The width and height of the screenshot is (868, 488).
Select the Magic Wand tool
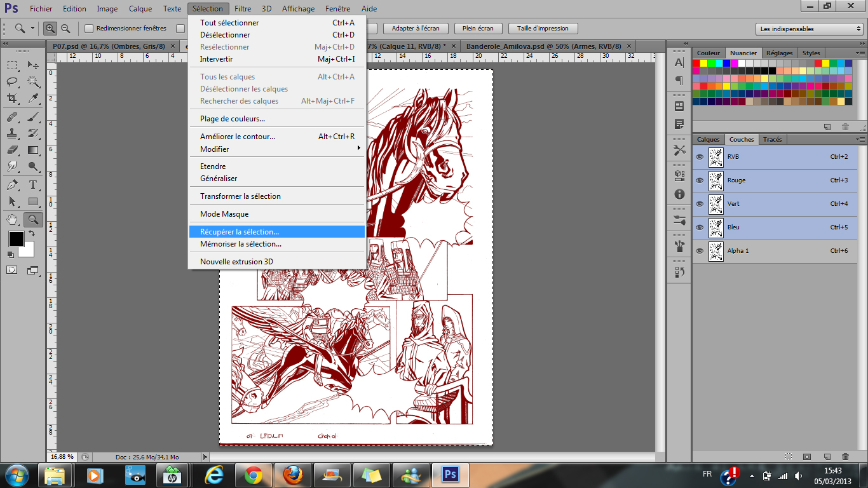(x=33, y=81)
